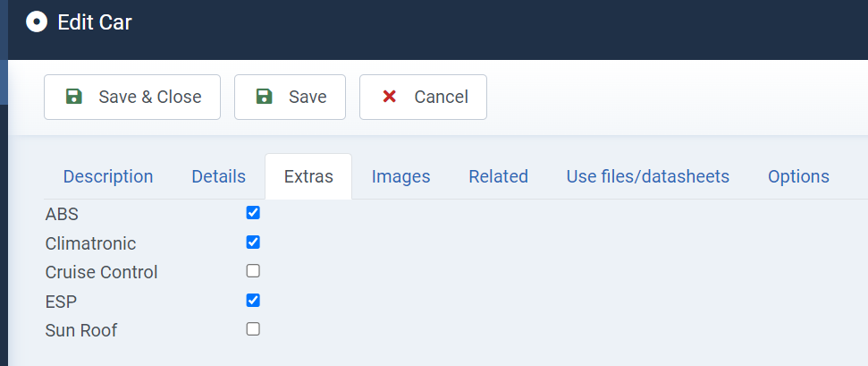868x366 pixels.
Task: Click the green disk icon on Save button
Action: tap(264, 97)
